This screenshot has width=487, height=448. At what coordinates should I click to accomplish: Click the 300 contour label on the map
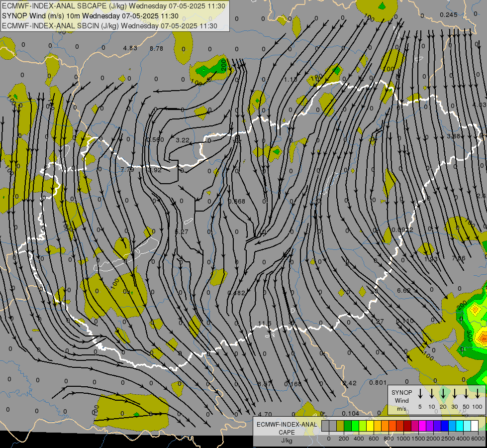(470, 336)
